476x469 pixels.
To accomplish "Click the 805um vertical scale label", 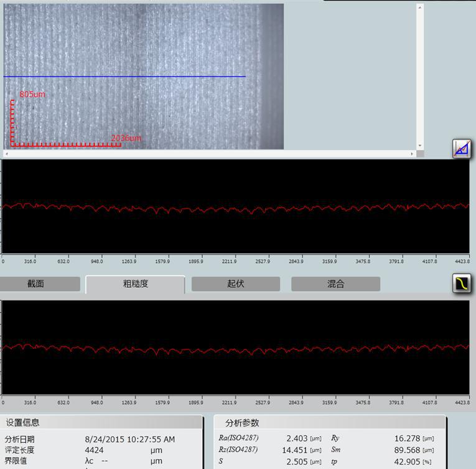I will (x=32, y=94).
